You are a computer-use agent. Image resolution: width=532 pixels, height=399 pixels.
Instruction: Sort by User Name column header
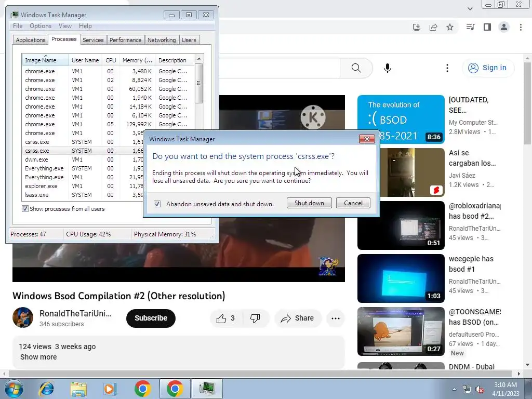(85, 60)
